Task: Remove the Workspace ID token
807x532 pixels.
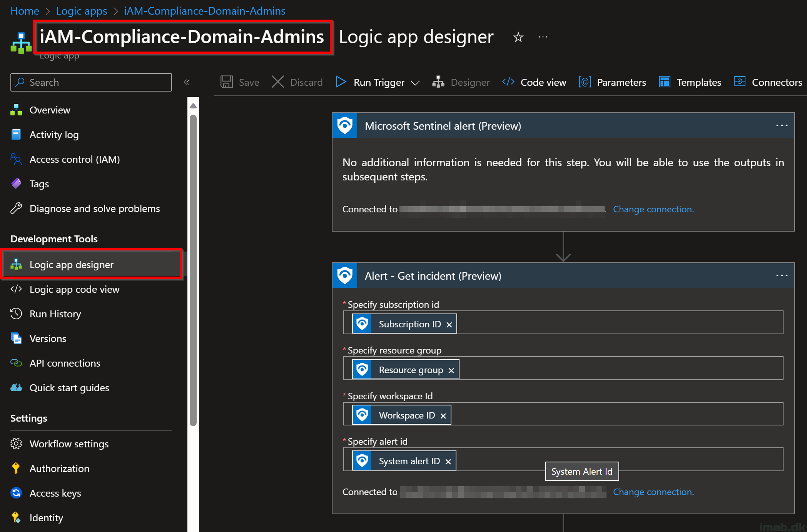Action: click(x=443, y=416)
